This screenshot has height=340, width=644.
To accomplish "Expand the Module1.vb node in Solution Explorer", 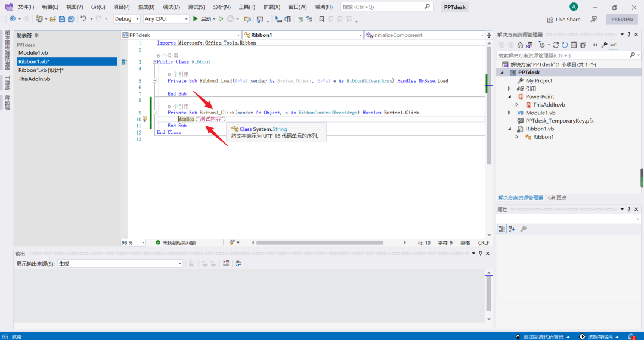I will [x=510, y=113].
